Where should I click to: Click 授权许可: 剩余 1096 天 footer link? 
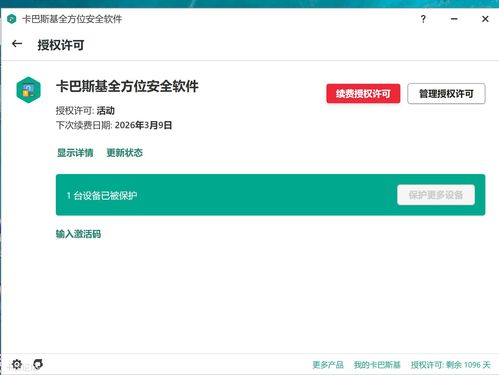pos(451,365)
